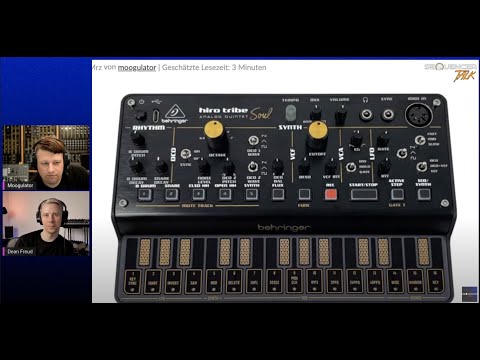
Task: Click the VCF Int knob
Action: 330,165
